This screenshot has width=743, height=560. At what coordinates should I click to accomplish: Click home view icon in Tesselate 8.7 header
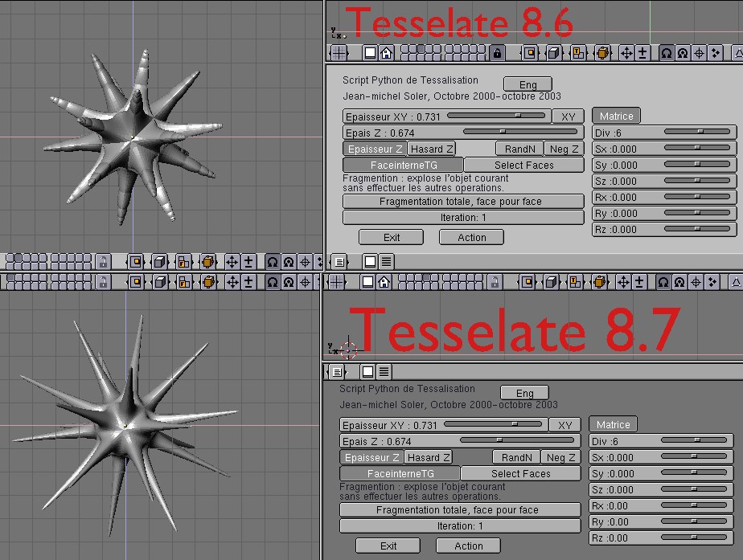[384, 282]
